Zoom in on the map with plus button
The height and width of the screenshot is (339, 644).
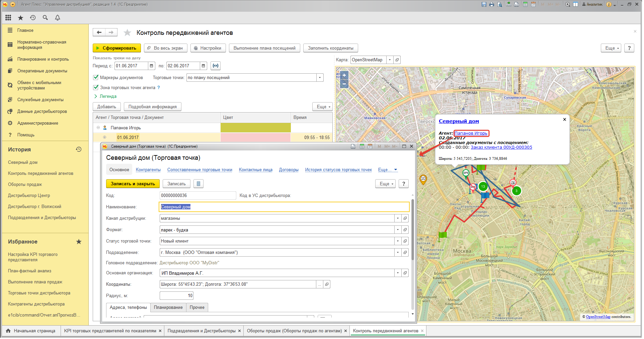344,75
